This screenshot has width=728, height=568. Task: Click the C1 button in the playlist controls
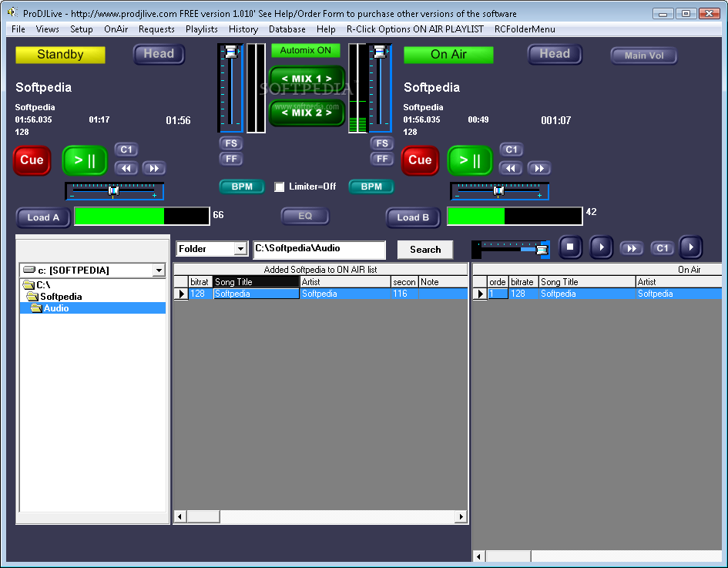pyautogui.click(x=662, y=248)
